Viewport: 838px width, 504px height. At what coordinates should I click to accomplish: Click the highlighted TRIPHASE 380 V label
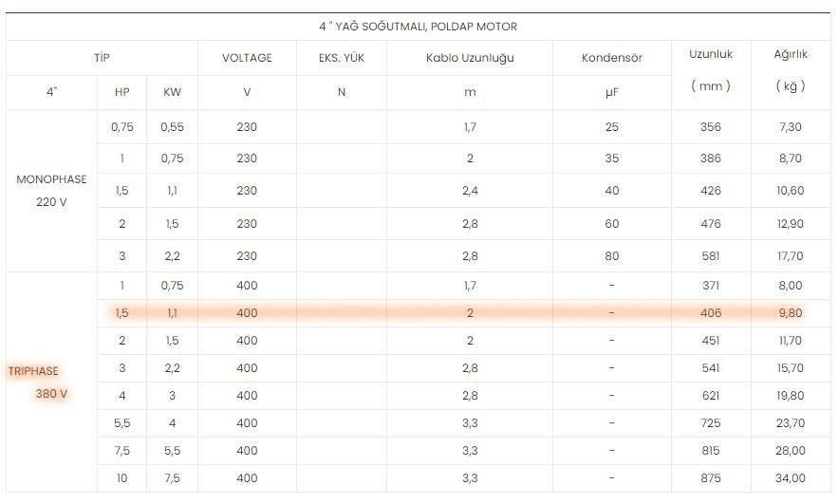(x=38, y=383)
